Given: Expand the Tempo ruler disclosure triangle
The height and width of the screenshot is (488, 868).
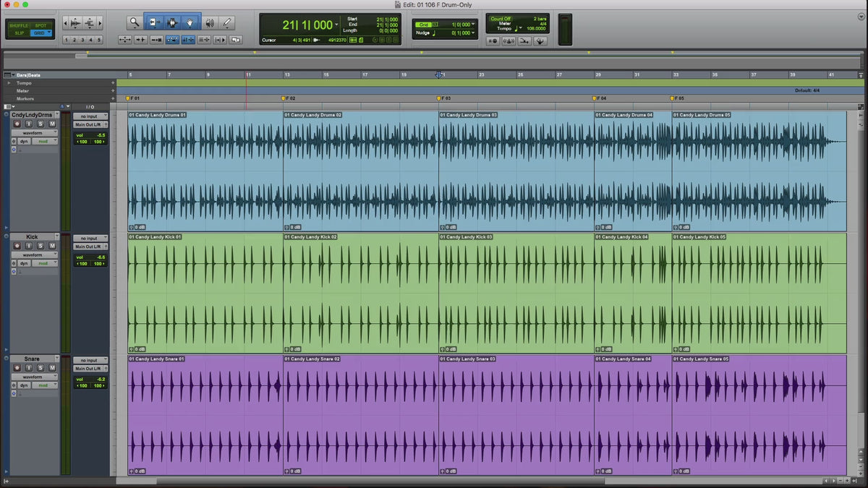Looking at the screenshot, I should (x=9, y=83).
